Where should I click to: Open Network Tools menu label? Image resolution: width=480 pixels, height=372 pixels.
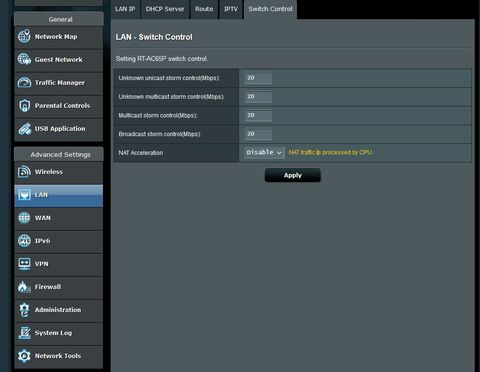click(x=58, y=356)
